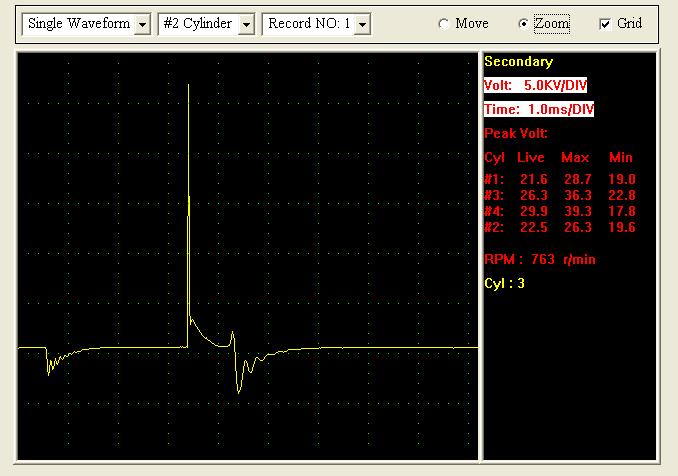Screen dimensions: 678x476
Task: Open the Single Waveform dropdown arrow
Action: click(142, 24)
